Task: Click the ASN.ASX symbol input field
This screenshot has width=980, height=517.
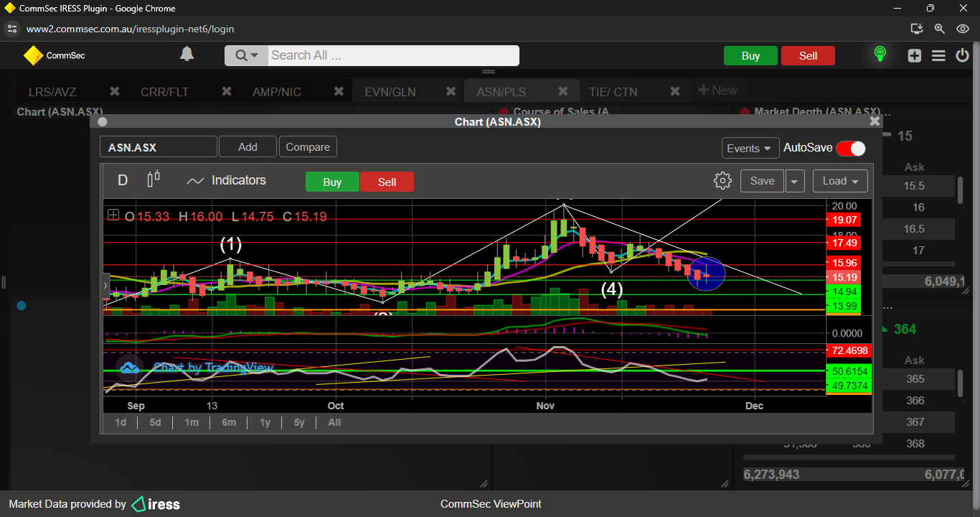Action: click(158, 147)
